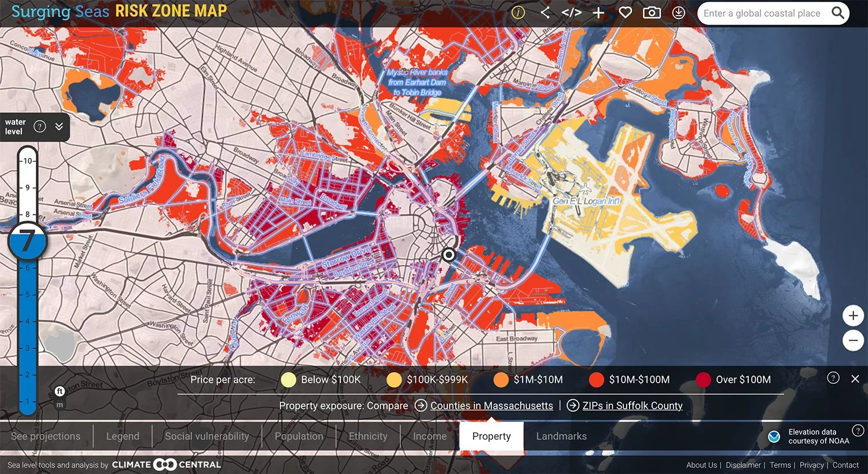Viewport: 868px width, 474px height.
Task: Open the Privacy link
Action: click(812, 465)
